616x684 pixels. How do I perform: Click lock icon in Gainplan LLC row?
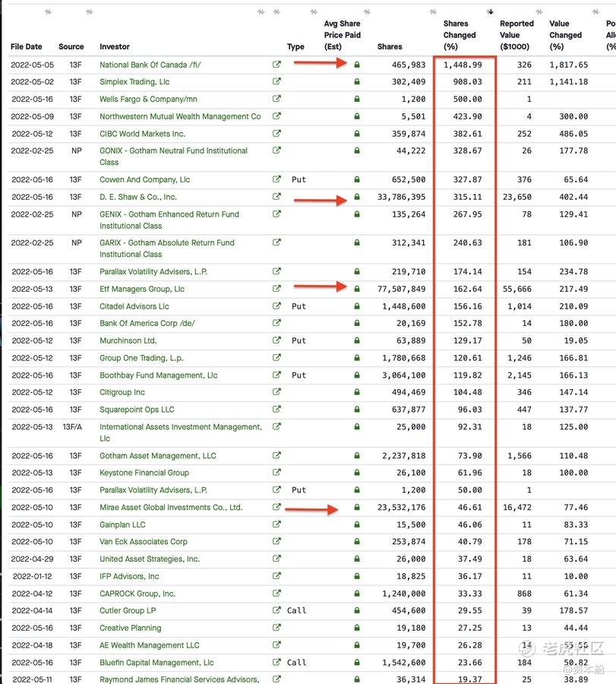click(356, 524)
